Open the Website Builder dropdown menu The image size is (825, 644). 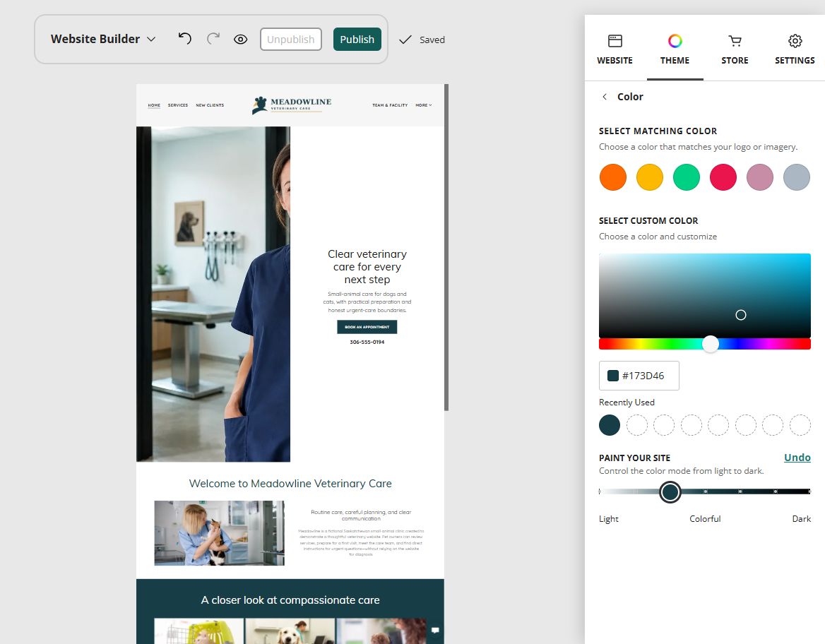(103, 39)
